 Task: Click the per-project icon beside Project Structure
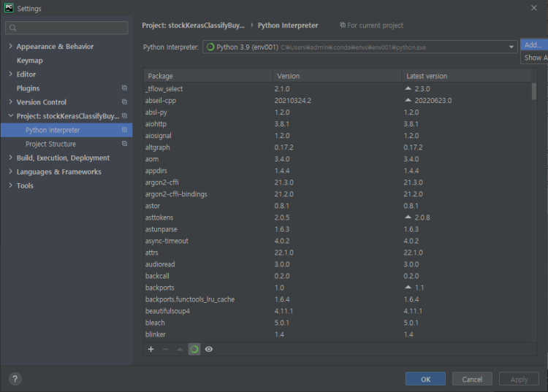coord(124,144)
